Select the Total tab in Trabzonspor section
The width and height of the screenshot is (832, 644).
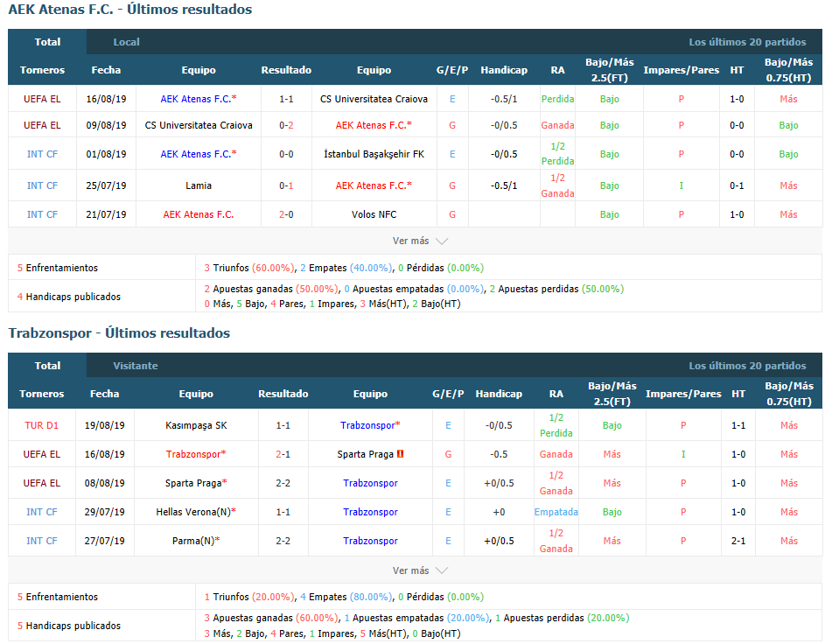tap(47, 366)
